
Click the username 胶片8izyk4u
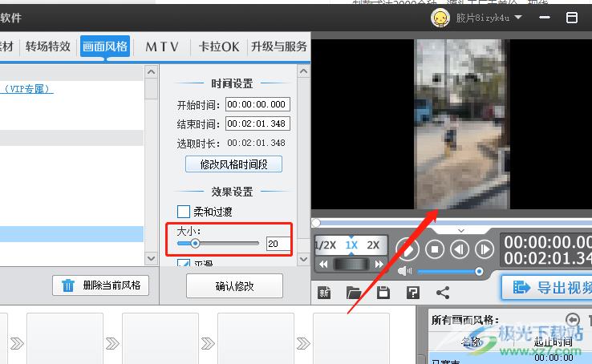tap(483, 18)
